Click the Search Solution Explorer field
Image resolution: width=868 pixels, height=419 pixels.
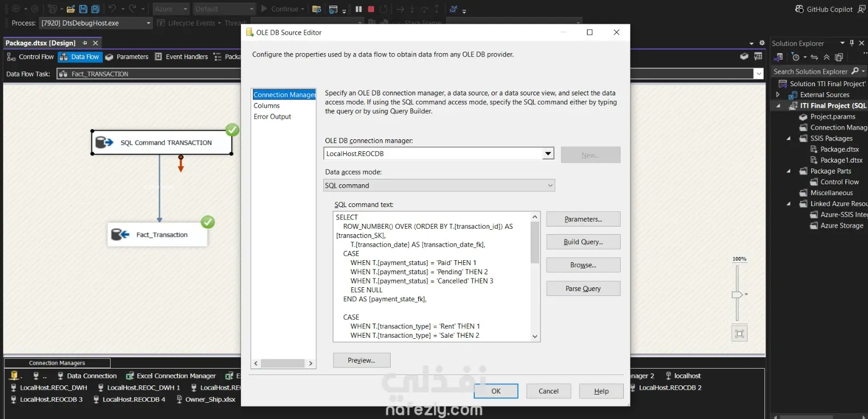click(x=810, y=71)
